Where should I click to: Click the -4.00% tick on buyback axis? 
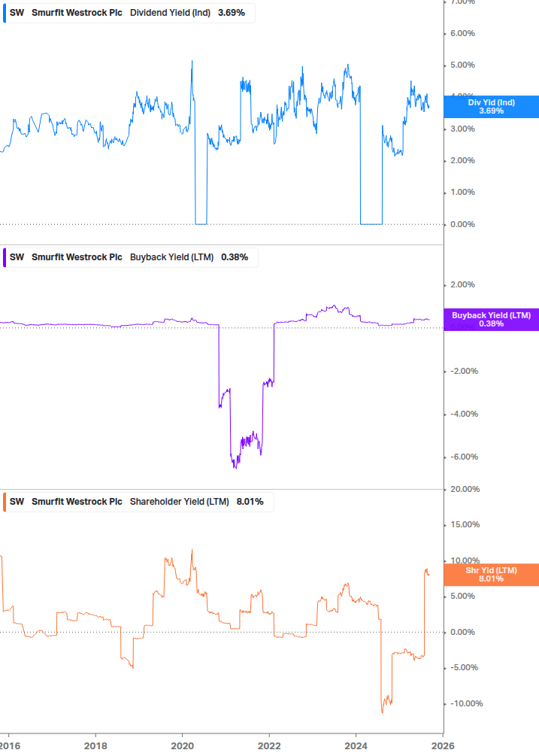coord(464,414)
